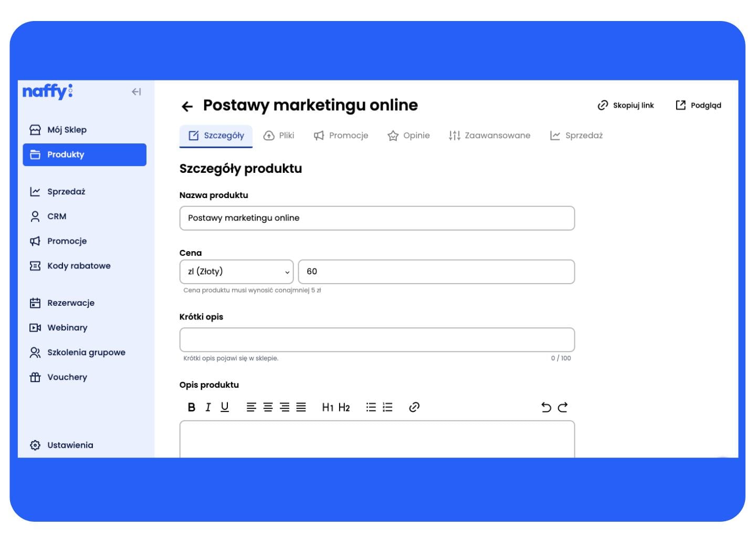Screen dimensions: 756x538
Task: Open Promocje in the sidebar
Action: (85, 241)
